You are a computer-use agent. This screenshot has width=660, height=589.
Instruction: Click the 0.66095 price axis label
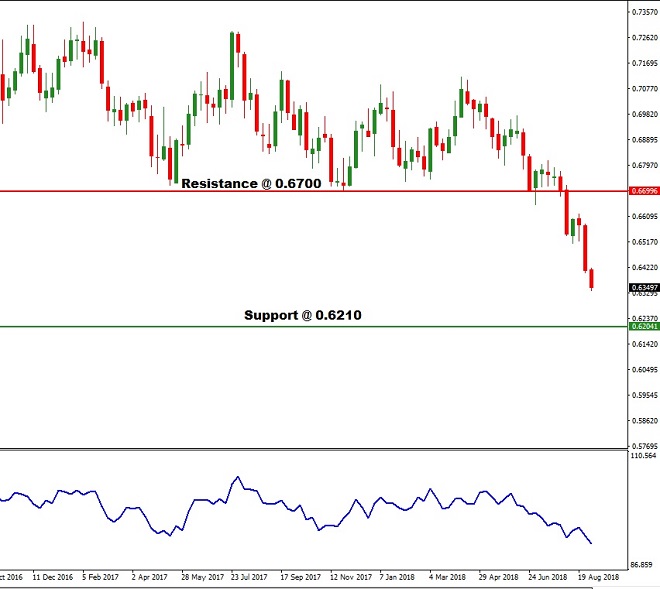(644, 216)
